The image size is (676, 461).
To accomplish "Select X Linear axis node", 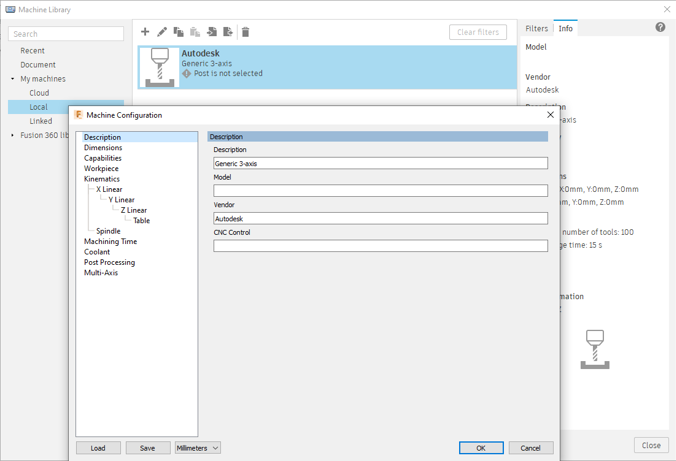I will (109, 189).
